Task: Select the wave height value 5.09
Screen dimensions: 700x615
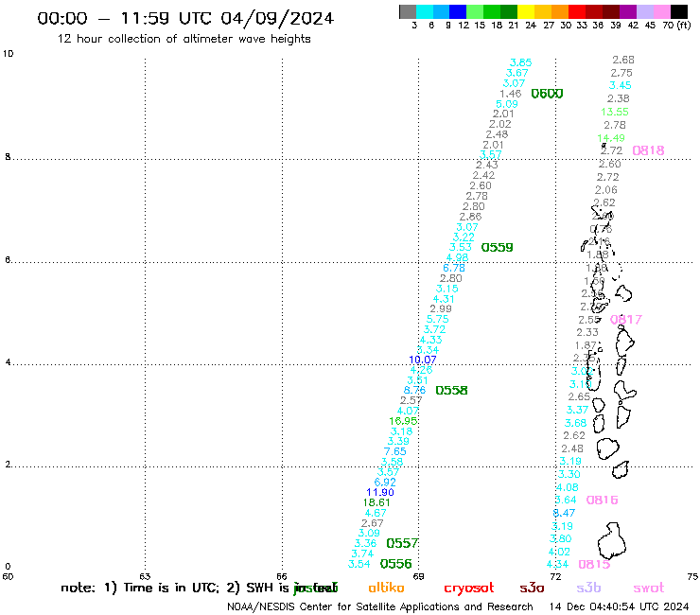Action: tap(507, 104)
